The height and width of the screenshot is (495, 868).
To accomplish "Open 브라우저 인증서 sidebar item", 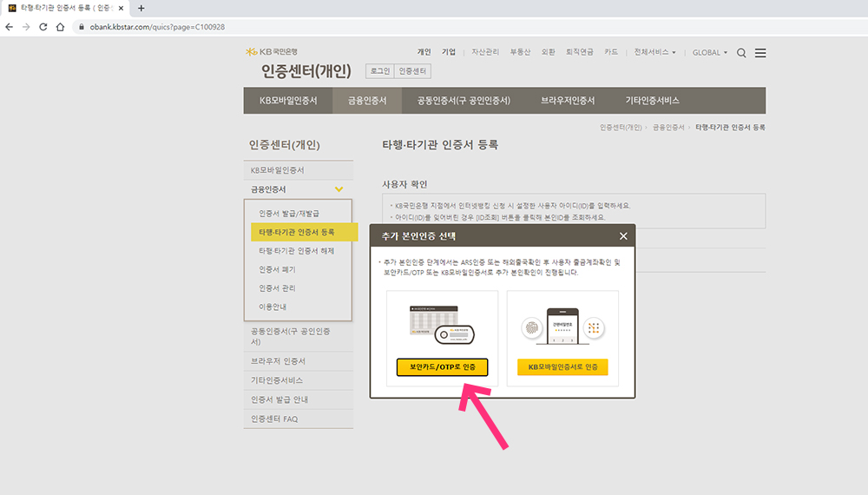I will pyautogui.click(x=299, y=361).
